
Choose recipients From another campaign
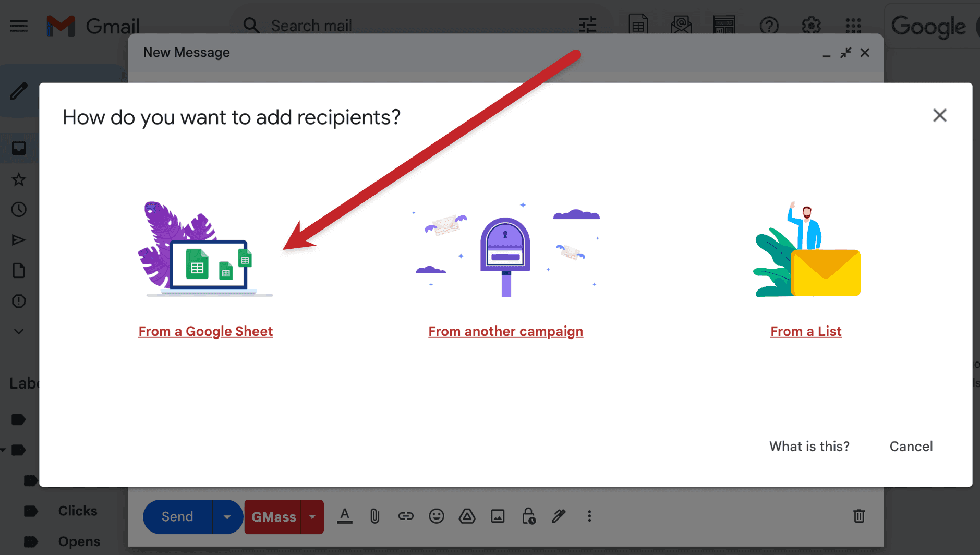505,331
